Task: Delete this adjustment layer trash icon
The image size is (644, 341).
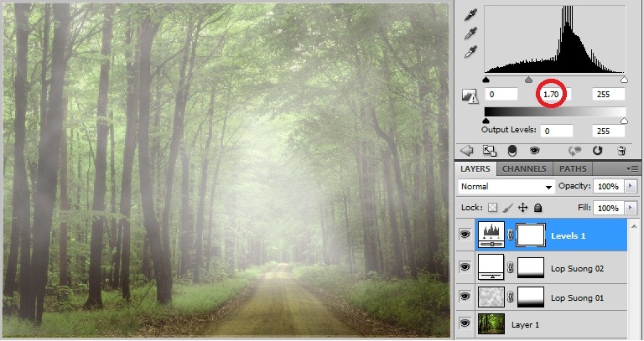Action: 621,151
